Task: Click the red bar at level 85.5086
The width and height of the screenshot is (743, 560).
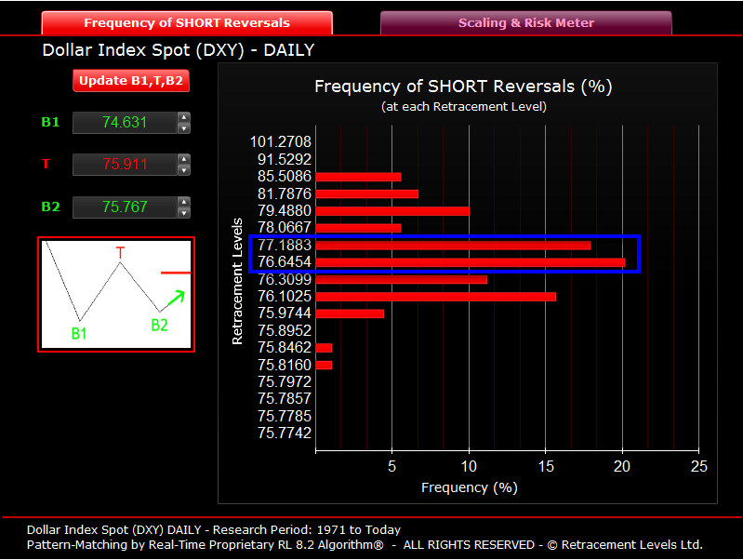Action: coord(358,177)
